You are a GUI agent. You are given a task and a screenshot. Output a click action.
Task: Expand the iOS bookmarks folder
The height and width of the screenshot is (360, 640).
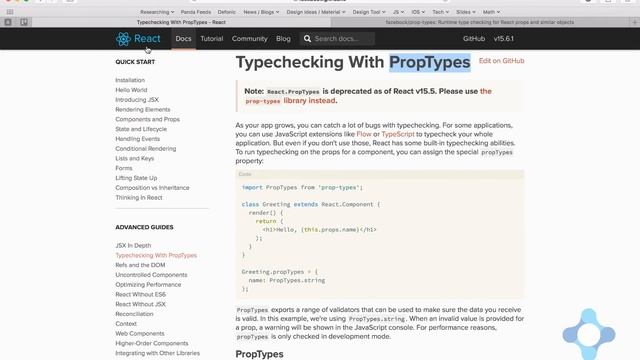click(x=418, y=12)
